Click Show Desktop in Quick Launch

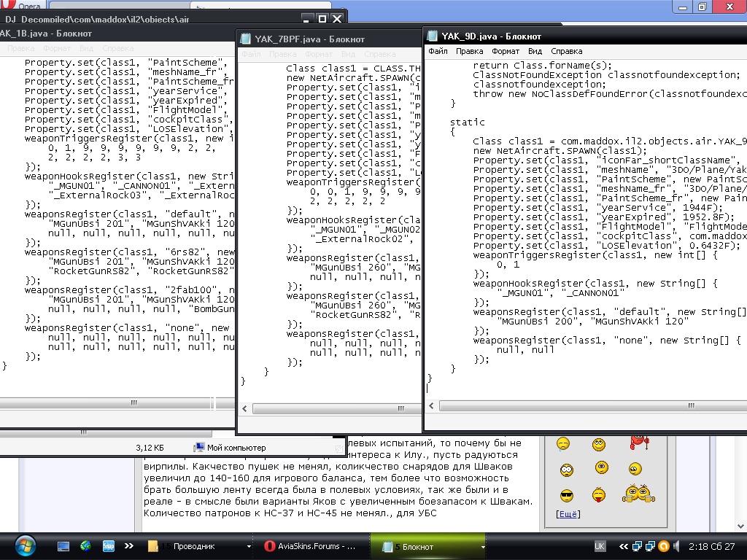(64, 546)
